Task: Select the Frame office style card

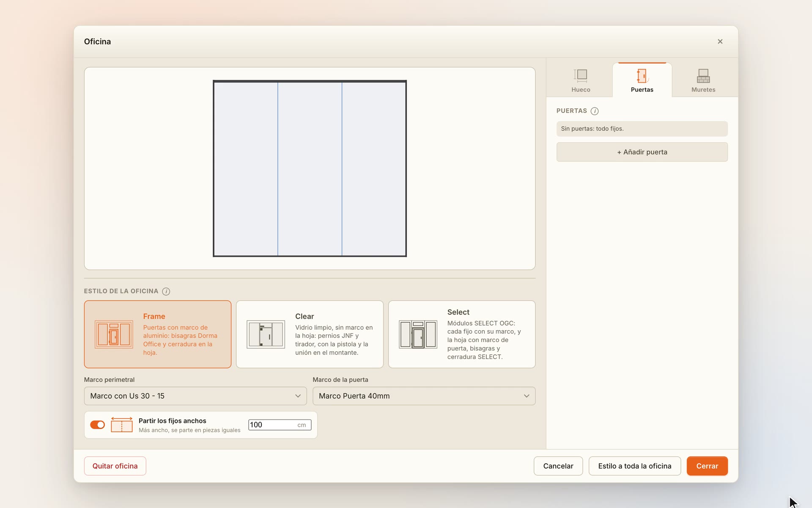Action: point(158,334)
